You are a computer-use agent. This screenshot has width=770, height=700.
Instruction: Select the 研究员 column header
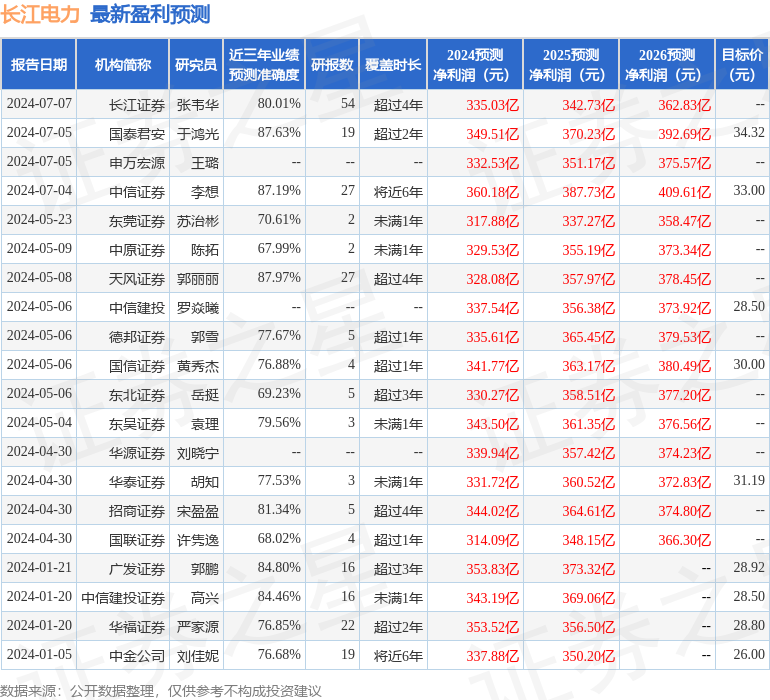pos(196,64)
